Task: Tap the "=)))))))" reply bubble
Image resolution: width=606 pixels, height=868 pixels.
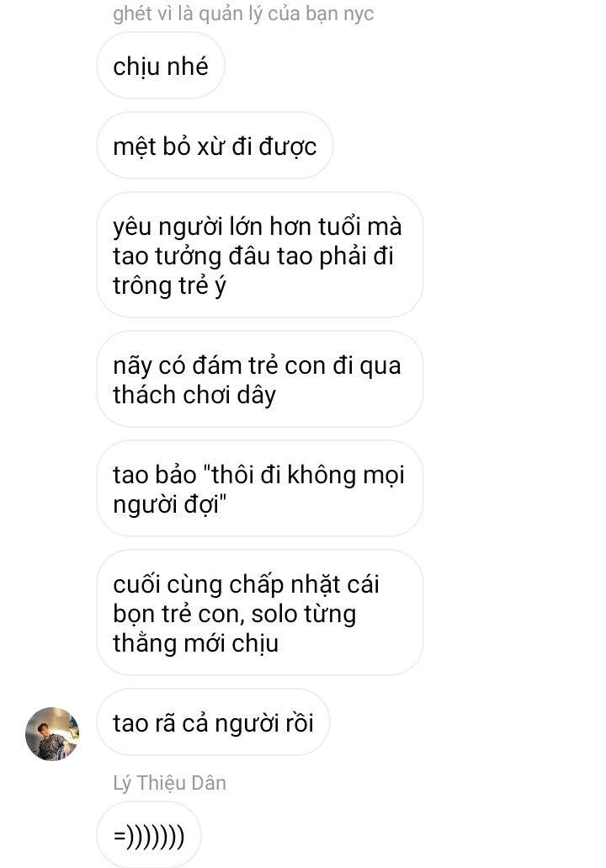Action: (149, 835)
